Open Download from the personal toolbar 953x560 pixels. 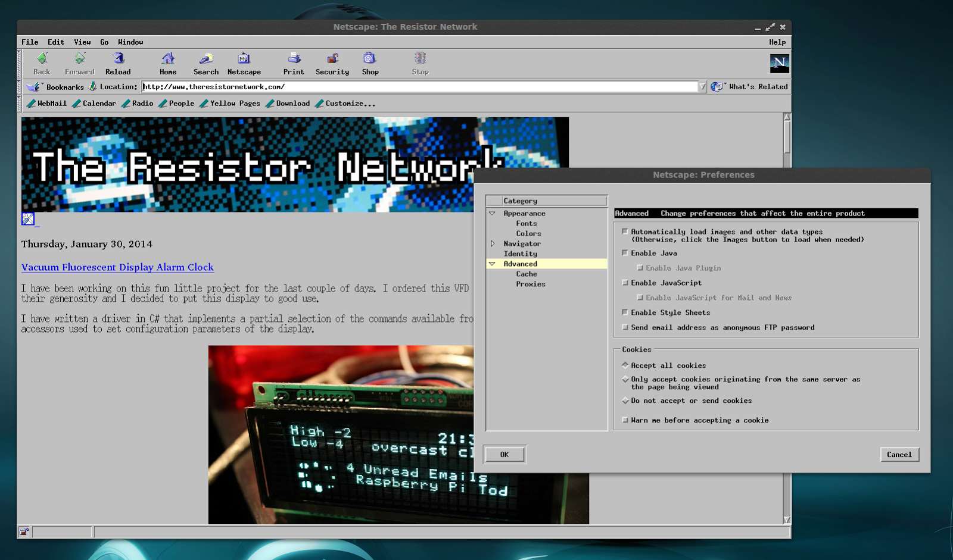pyautogui.click(x=288, y=104)
